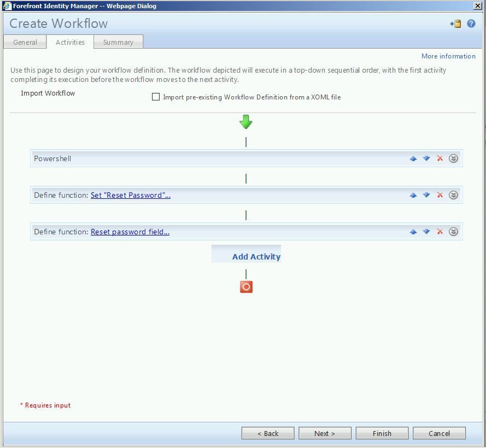This screenshot has height=448, width=486.
Task: Click the green workflow start arrow
Action: point(246,122)
